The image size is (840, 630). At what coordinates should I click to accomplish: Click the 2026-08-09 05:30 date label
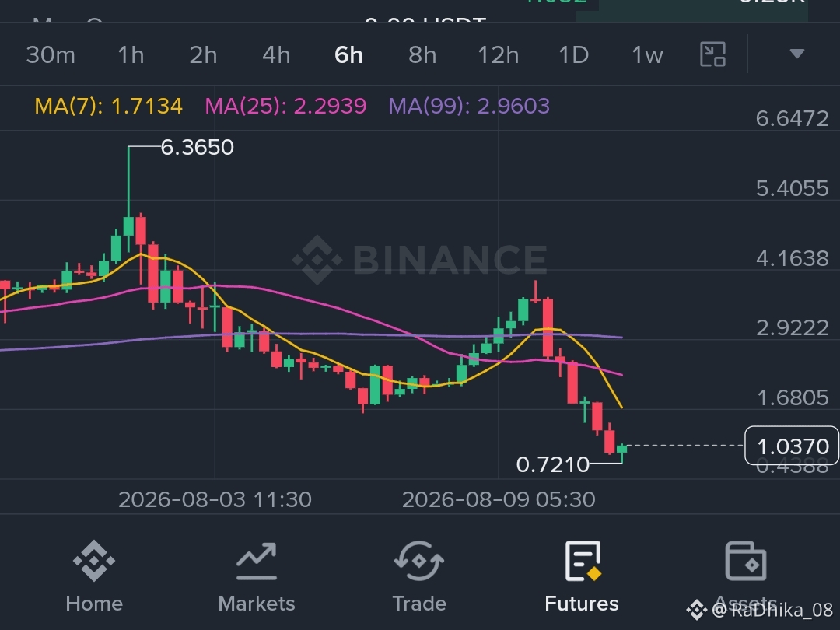tap(499, 500)
